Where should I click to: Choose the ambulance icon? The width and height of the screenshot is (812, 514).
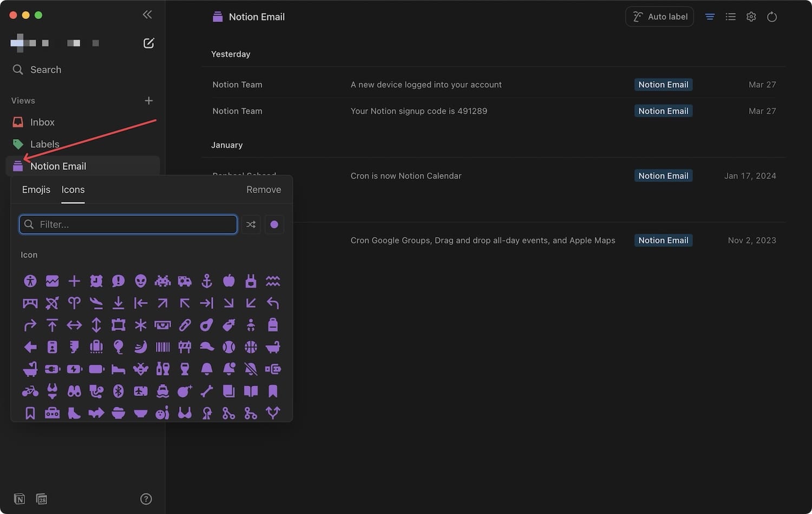pyautogui.click(x=185, y=281)
